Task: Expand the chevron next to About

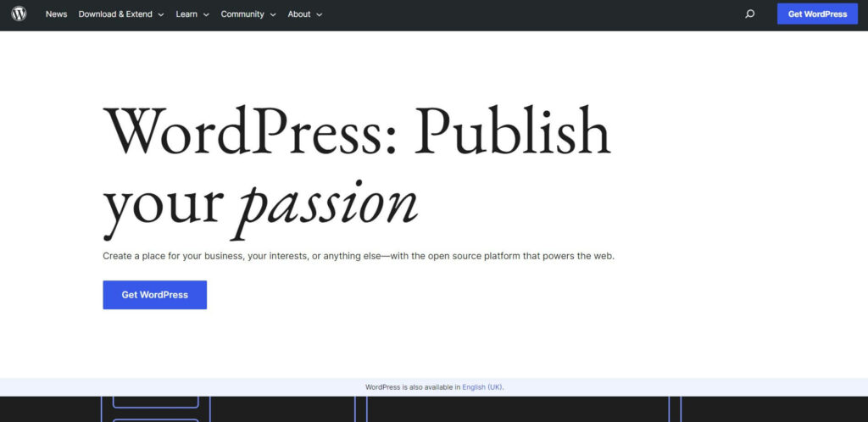Action: (x=319, y=15)
